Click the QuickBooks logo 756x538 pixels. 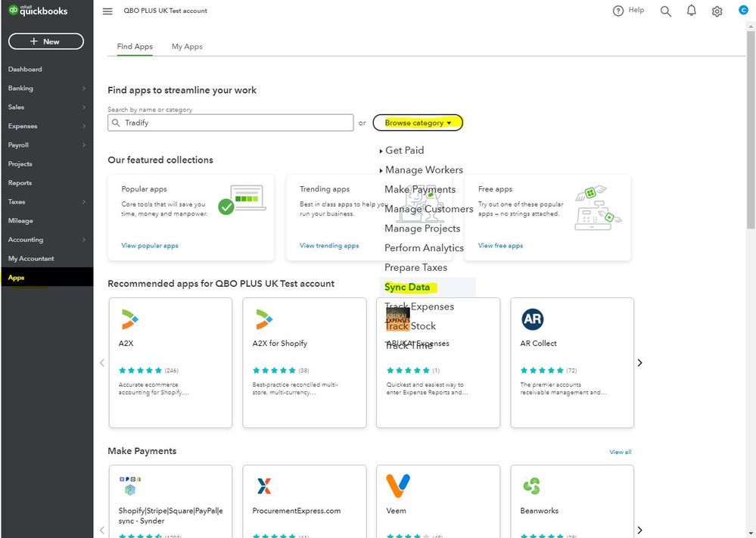click(38, 11)
